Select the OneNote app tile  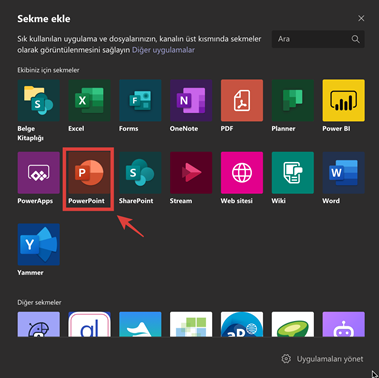click(x=191, y=100)
